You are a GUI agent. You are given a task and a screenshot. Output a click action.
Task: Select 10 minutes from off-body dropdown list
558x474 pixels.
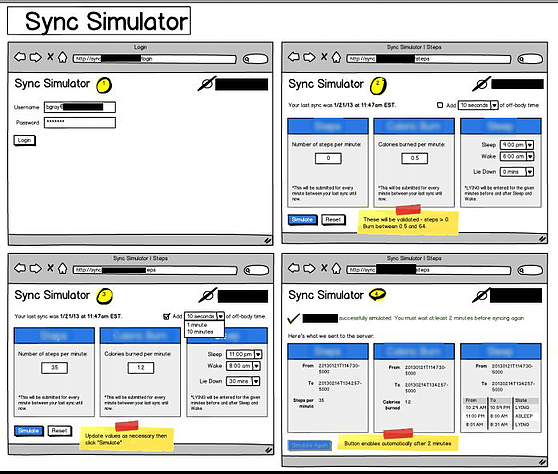tap(200, 332)
